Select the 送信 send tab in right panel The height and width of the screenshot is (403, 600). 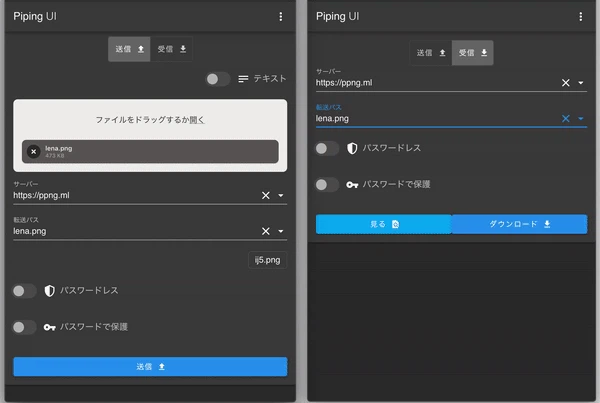431,53
